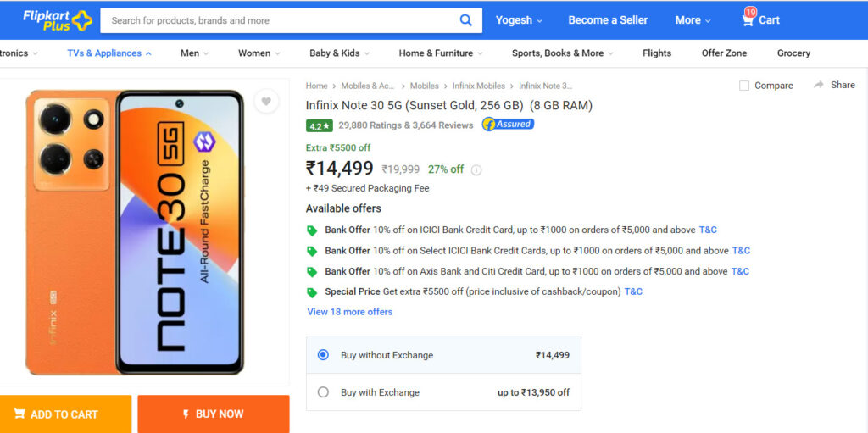Click the price info icon
868x433 pixels.
476,170
